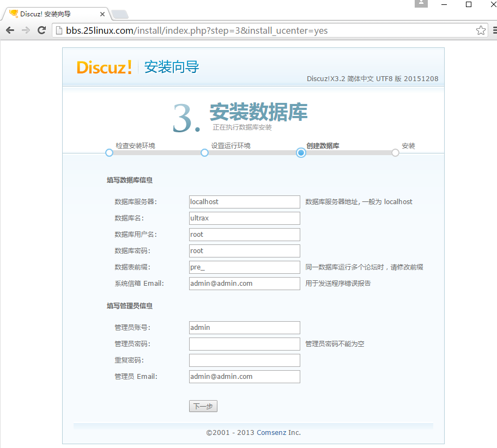Click the 重复密码: label

129,360
